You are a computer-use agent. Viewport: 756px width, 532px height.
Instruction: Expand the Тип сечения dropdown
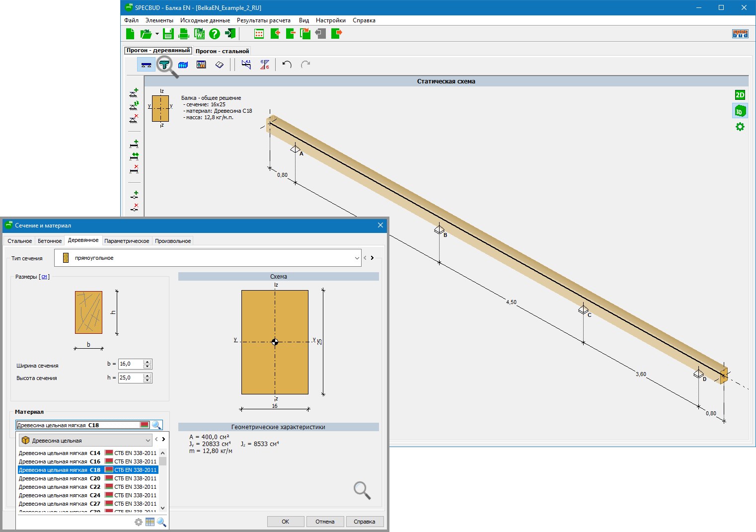click(357, 258)
